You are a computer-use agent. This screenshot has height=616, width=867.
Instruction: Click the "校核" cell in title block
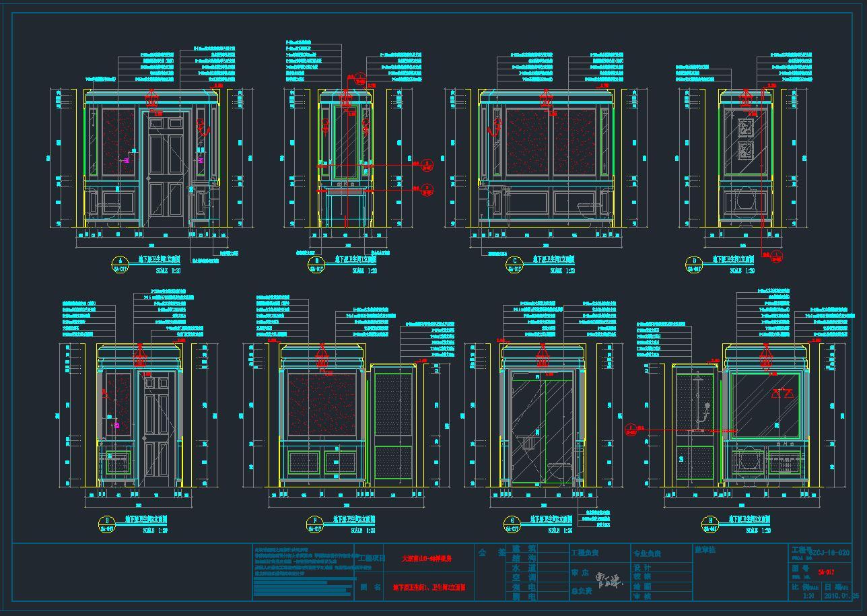(x=642, y=577)
